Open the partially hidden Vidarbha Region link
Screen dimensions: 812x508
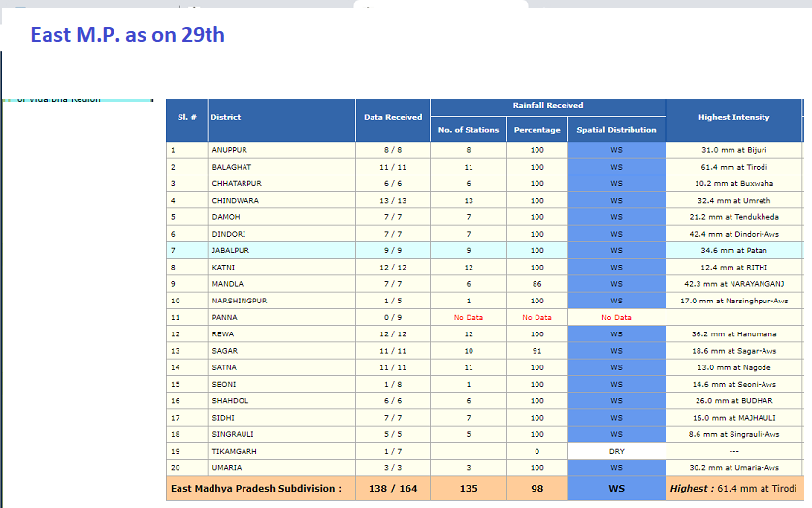(x=59, y=99)
